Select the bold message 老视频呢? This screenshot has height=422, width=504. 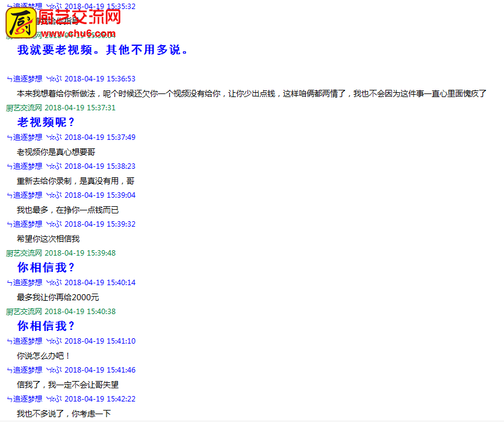tap(46, 122)
